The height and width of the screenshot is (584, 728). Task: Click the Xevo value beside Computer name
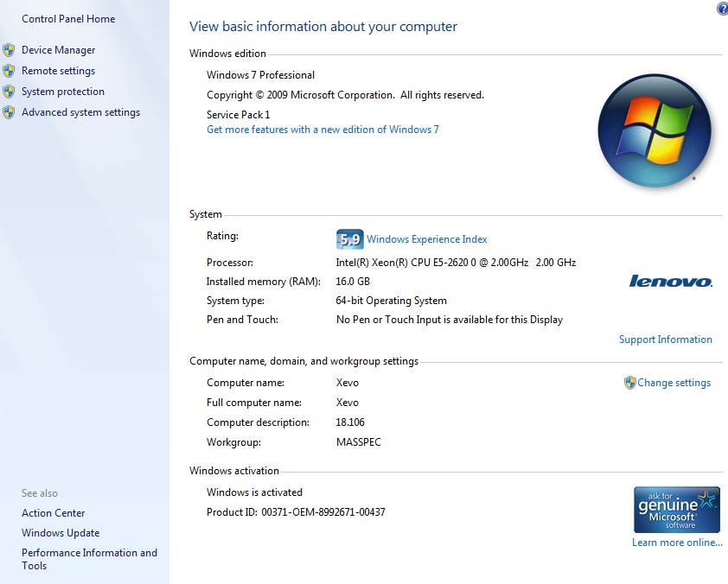pyautogui.click(x=348, y=383)
